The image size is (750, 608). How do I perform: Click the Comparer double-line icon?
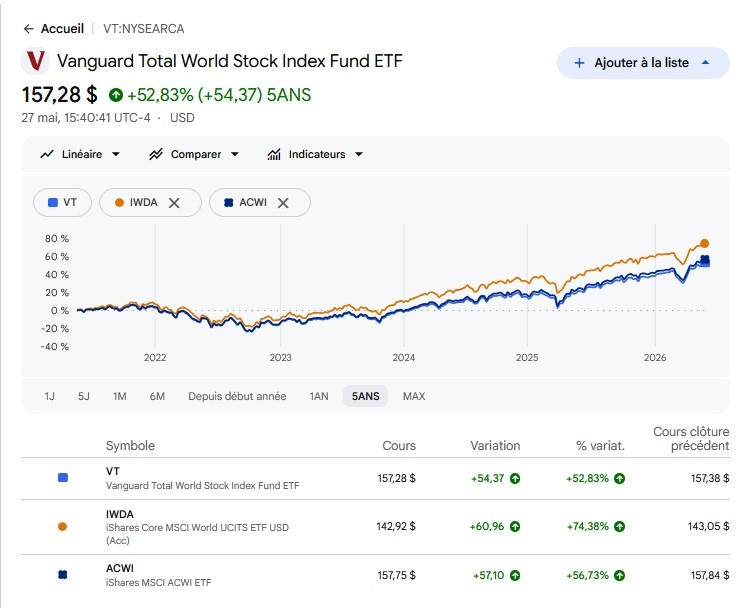tap(155, 154)
